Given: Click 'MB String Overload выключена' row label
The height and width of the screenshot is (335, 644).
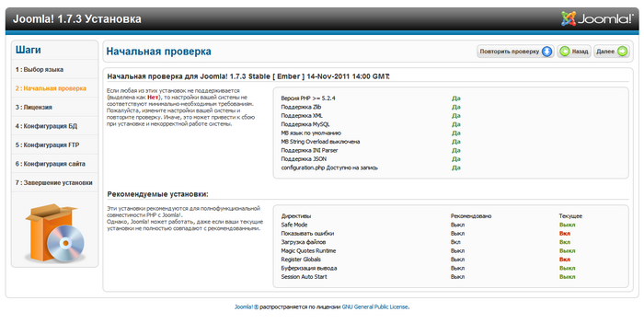Looking at the screenshot, I should click(x=320, y=142).
